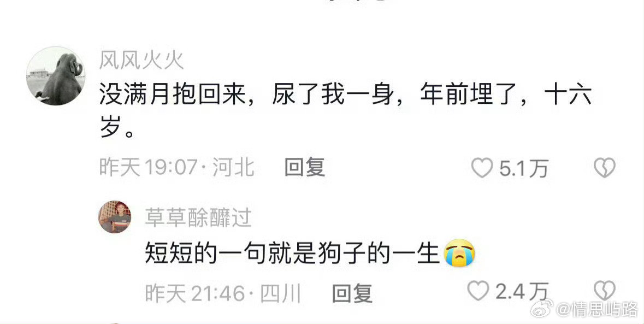
Task: Dislike 草草酴醾过's reply with broken heart
Action: pyautogui.click(x=605, y=290)
